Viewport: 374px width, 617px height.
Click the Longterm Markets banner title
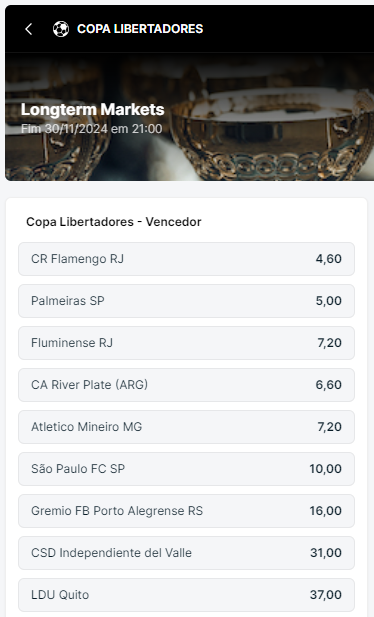(x=93, y=109)
